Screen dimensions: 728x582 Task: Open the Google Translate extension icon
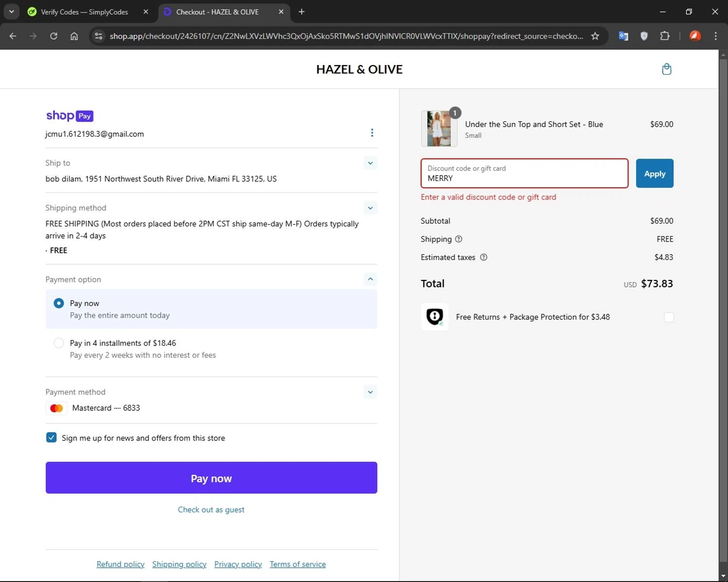(624, 36)
